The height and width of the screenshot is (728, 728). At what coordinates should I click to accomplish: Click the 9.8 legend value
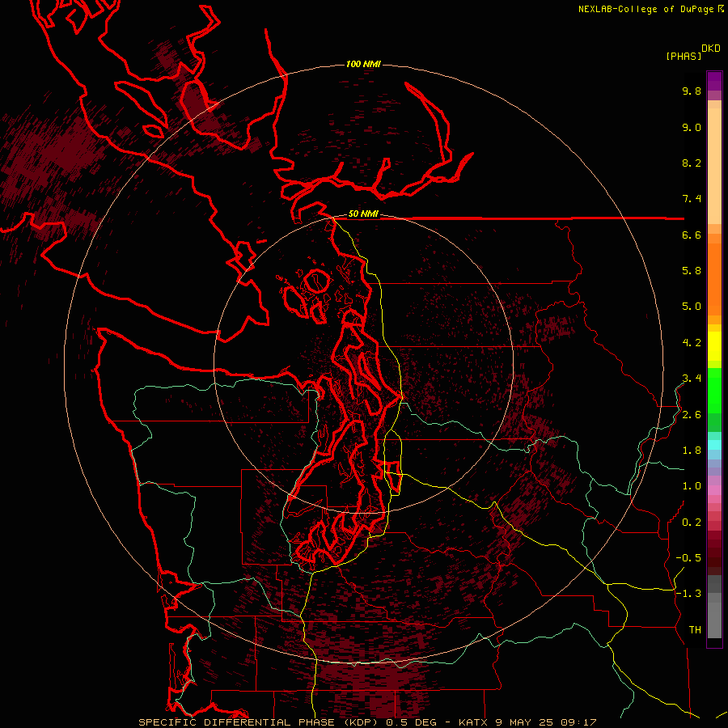pos(692,91)
